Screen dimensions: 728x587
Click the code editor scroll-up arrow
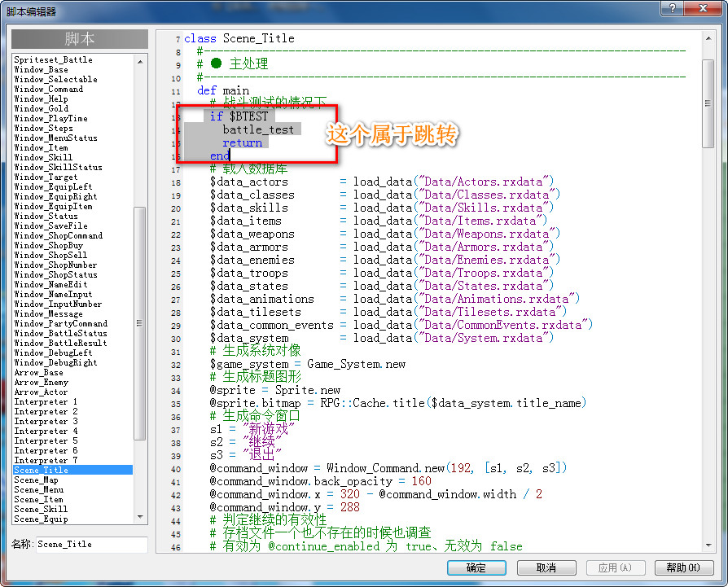point(708,38)
